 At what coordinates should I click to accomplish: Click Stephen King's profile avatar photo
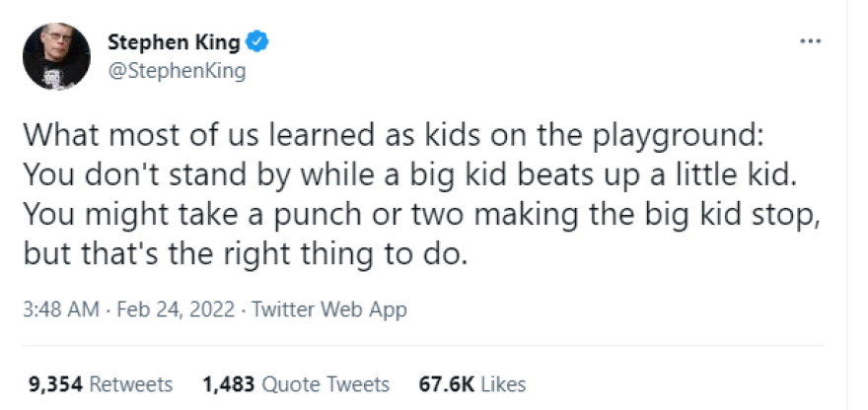click(x=57, y=56)
